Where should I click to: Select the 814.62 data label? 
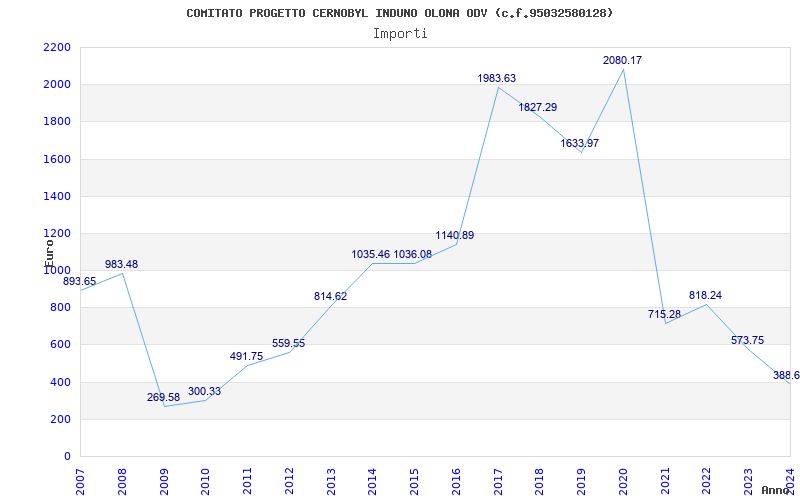point(330,296)
